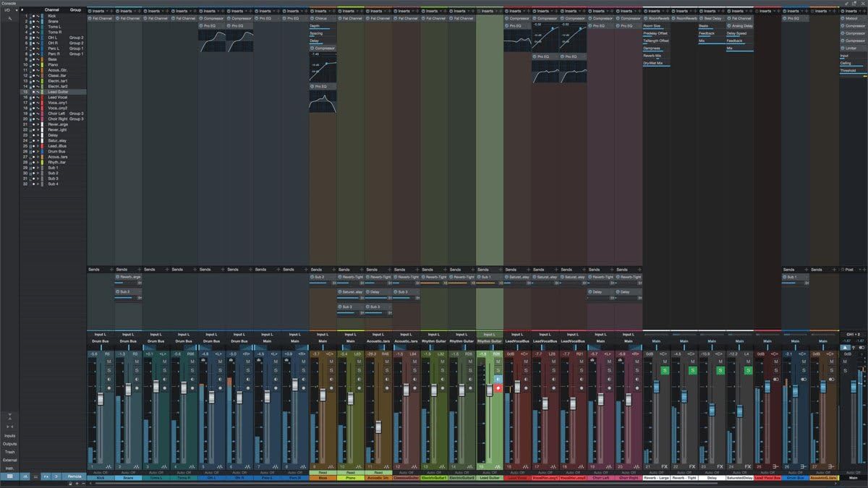Click the FX icon on the Delay channel
Image resolution: width=868 pixels, height=488 pixels.
coord(720,466)
